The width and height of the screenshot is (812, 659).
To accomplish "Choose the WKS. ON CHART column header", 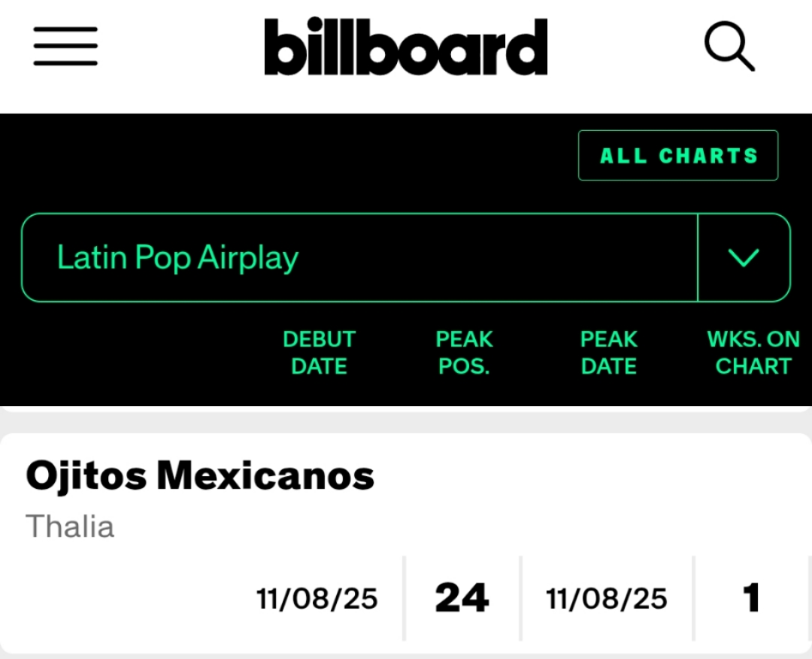I will [753, 353].
